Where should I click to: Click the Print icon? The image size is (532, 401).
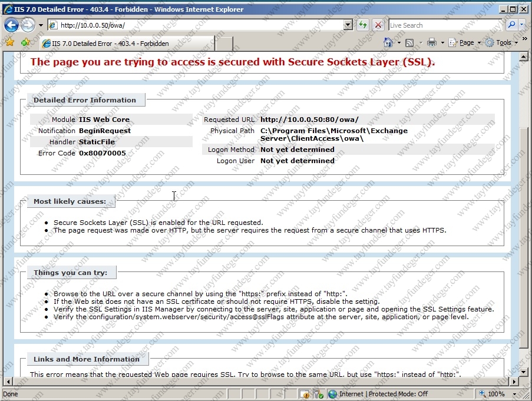coord(432,42)
